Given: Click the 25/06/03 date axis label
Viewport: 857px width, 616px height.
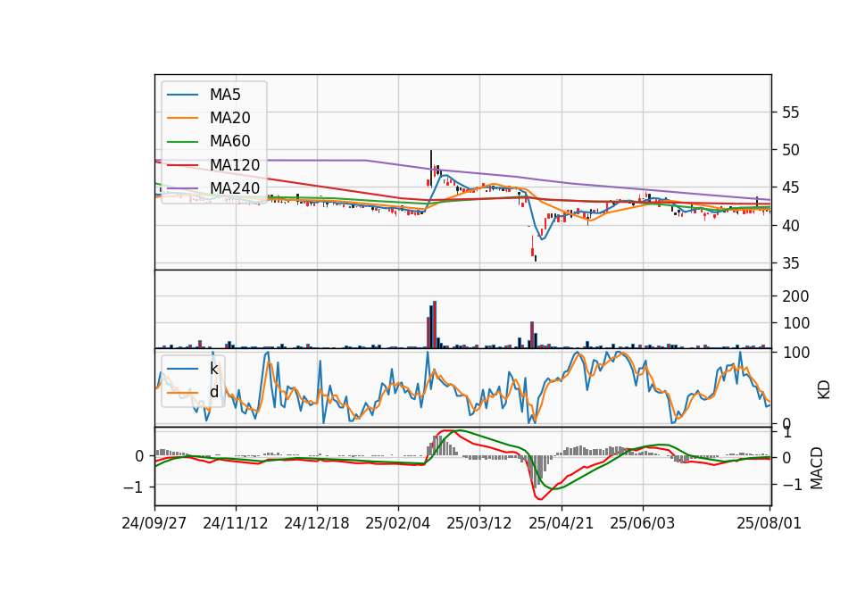Looking at the screenshot, I should coord(642,524).
